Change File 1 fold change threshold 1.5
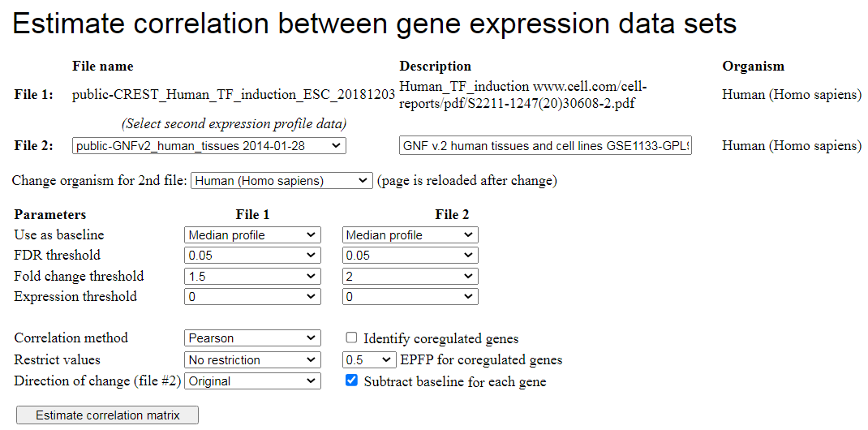 252,277
